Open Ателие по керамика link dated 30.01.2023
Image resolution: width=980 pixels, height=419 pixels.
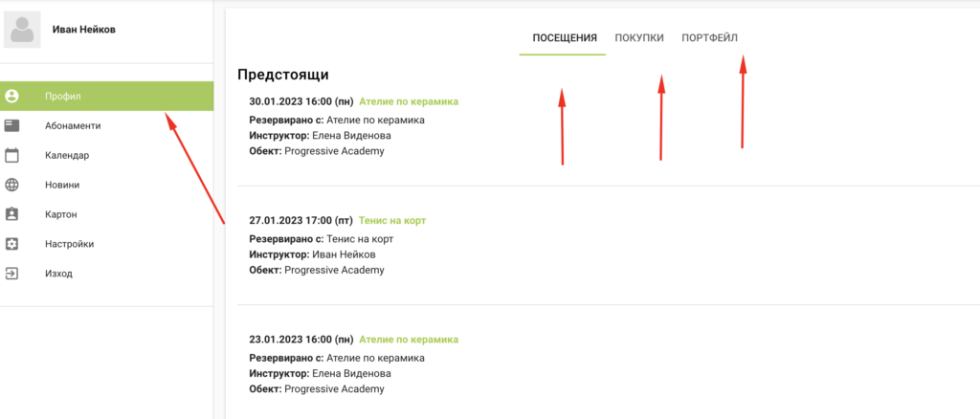click(408, 101)
